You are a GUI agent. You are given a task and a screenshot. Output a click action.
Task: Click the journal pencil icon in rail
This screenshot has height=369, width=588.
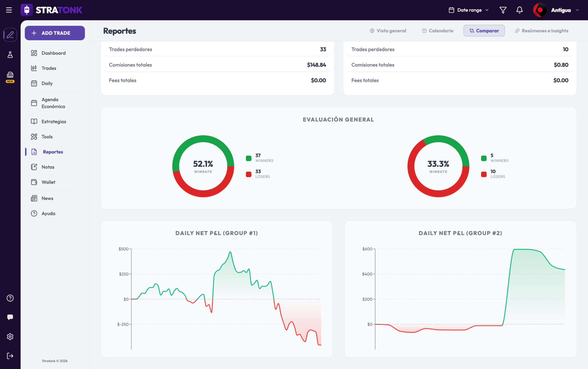[10, 35]
